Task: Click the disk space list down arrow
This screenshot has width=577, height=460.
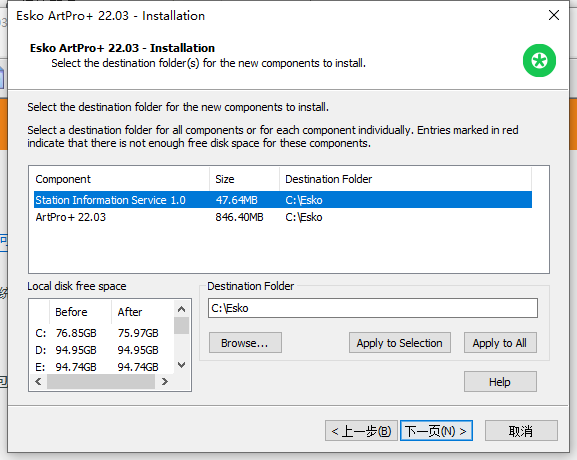Action: pos(181,365)
